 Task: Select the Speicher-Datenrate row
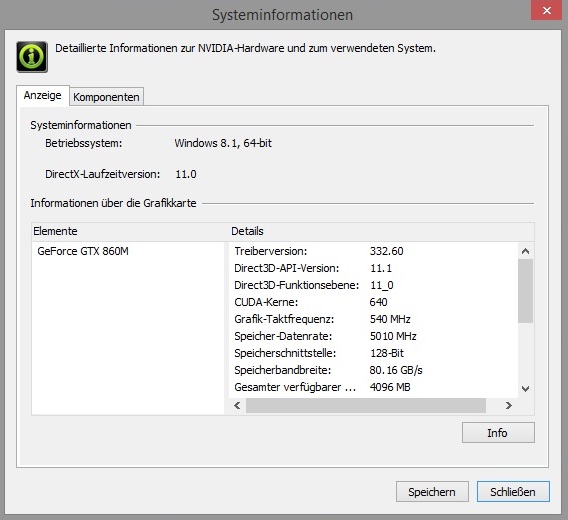pyautogui.click(x=373, y=336)
